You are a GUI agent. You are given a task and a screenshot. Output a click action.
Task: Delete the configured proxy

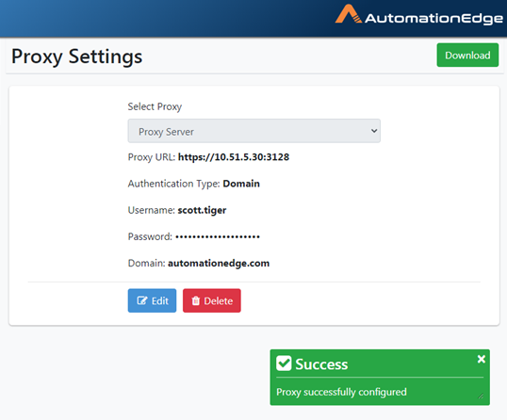[212, 300]
